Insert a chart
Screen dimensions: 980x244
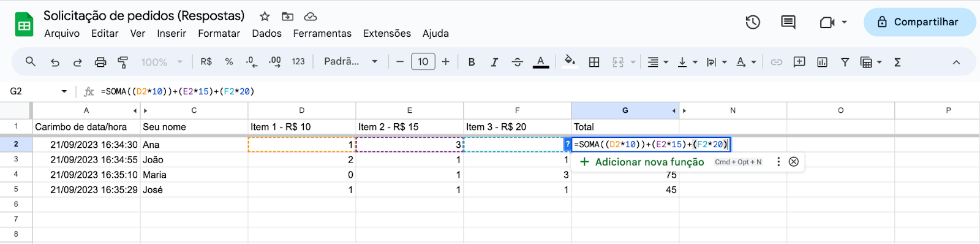coord(822,62)
